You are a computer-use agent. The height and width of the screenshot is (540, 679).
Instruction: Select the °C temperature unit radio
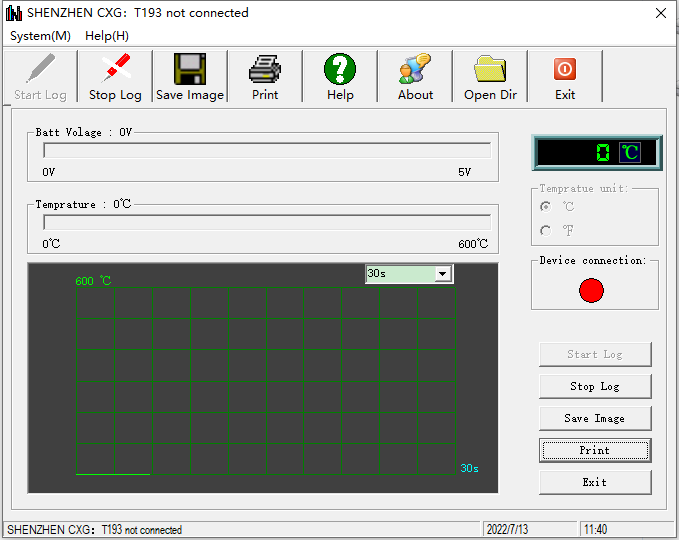(x=546, y=207)
